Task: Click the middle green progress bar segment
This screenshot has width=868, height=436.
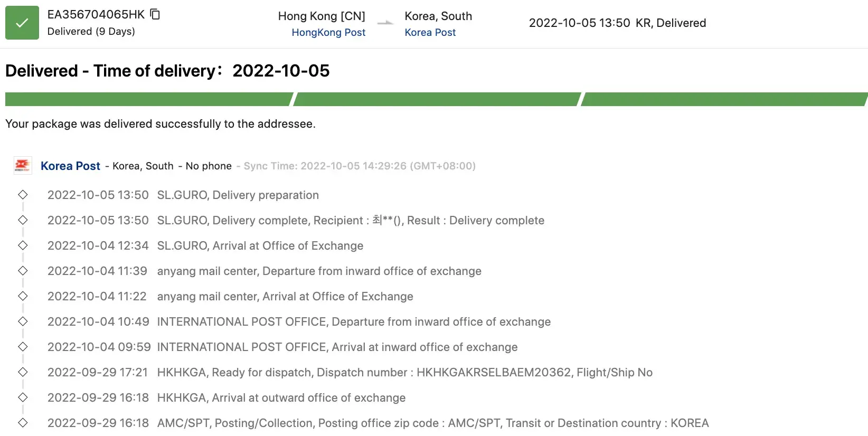Action: click(437, 99)
